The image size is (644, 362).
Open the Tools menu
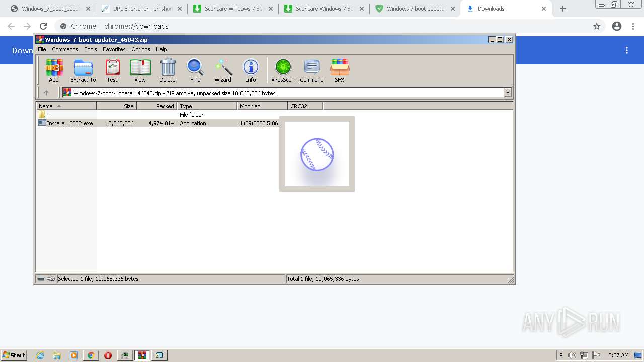(x=91, y=49)
